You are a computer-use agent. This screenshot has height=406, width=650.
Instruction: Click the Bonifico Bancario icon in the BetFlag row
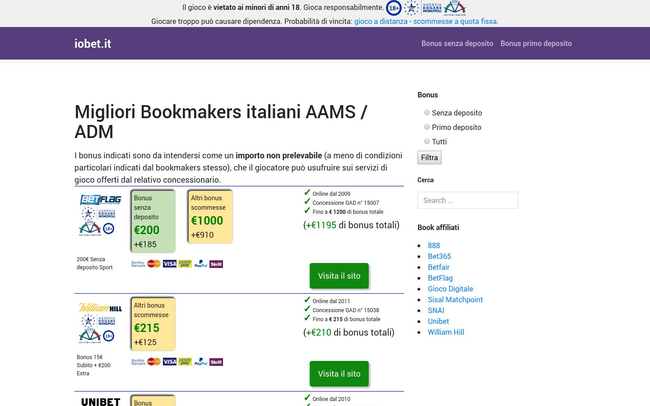[x=138, y=264]
